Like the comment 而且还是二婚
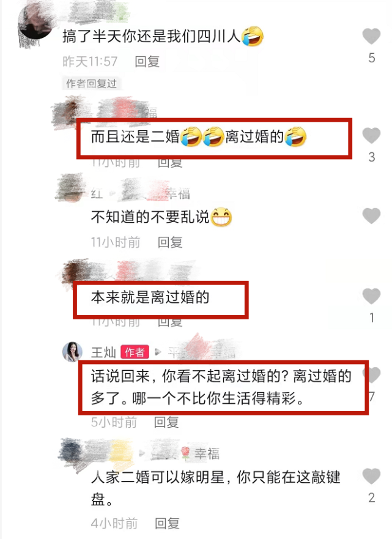This screenshot has width=392, height=539. tap(371, 135)
